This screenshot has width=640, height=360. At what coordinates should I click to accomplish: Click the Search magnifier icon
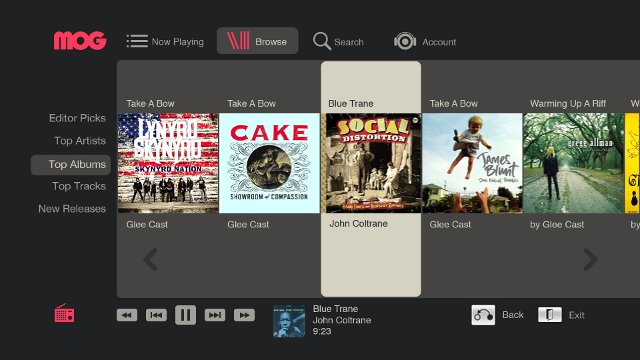(x=322, y=41)
